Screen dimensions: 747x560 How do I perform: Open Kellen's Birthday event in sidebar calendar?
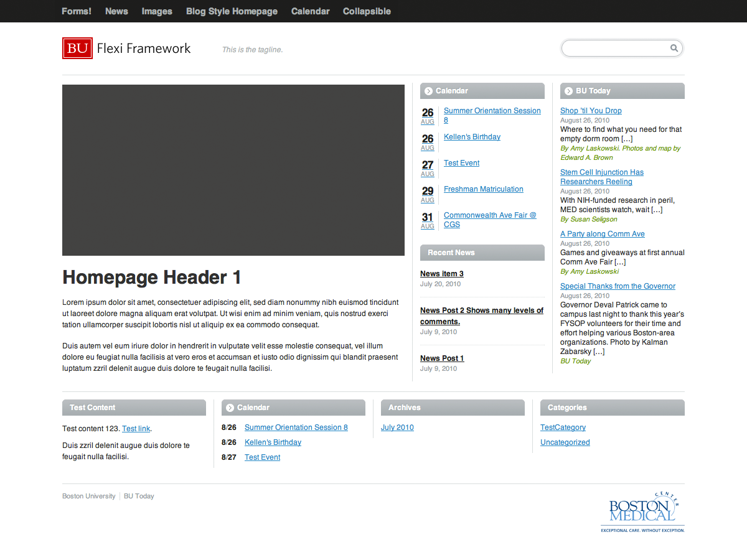click(x=472, y=137)
